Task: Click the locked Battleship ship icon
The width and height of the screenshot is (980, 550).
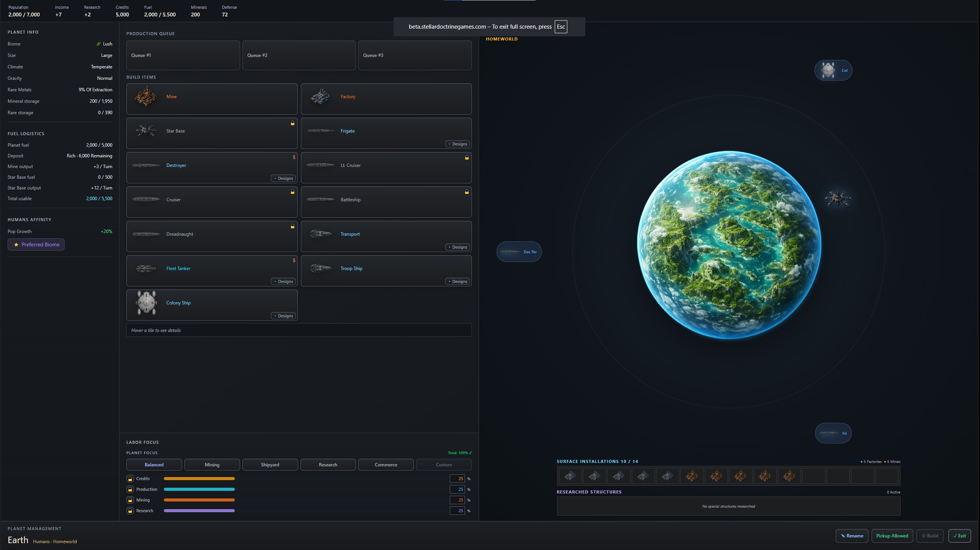Action: (321, 199)
